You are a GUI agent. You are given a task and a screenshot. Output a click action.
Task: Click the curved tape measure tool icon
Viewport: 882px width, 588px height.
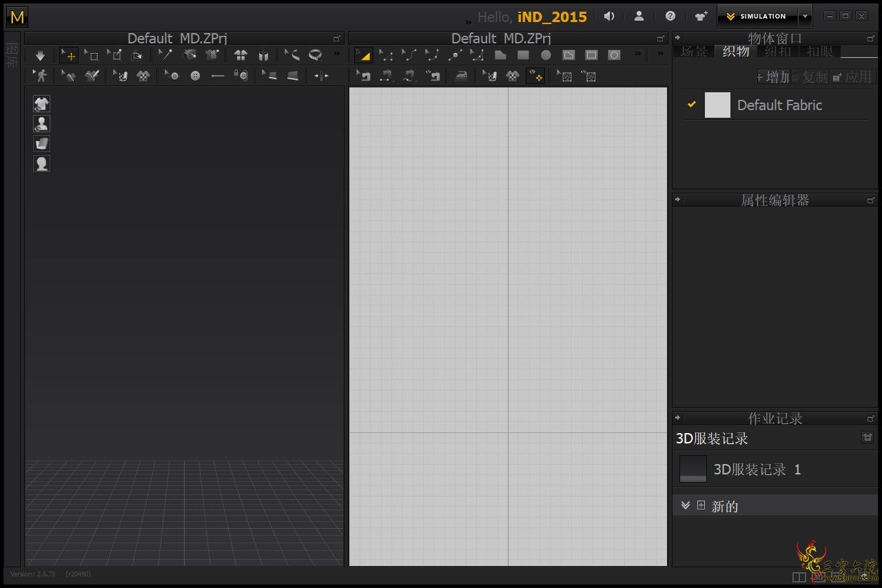(x=292, y=55)
